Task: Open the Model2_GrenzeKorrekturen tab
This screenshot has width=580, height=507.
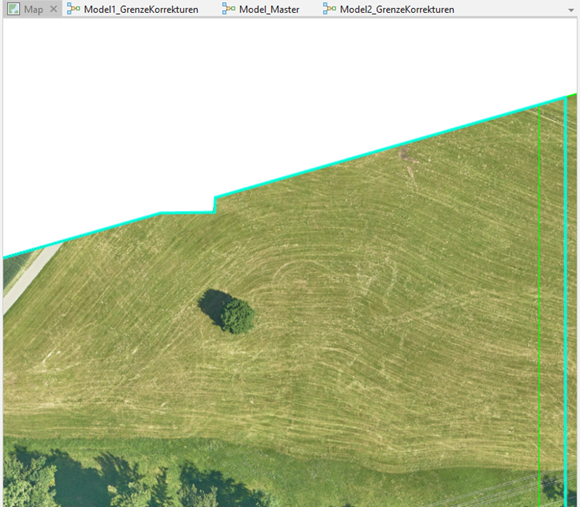Action: (389, 9)
